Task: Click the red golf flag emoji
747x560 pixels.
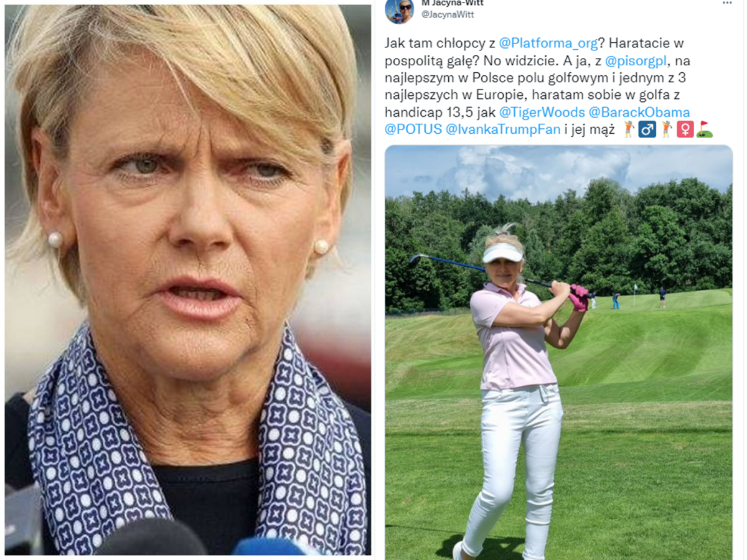Action: 705,129
